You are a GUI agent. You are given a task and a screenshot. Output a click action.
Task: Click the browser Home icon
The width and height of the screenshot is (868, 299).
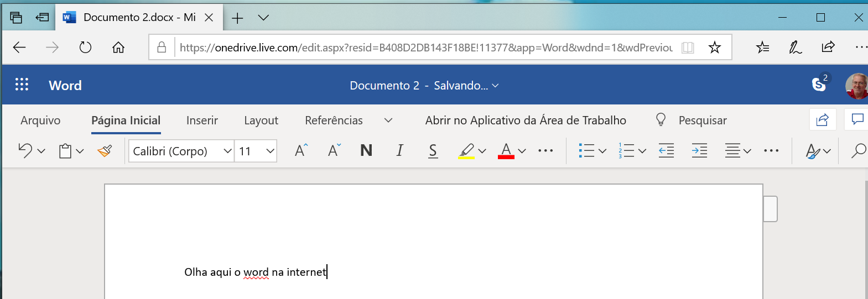118,48
